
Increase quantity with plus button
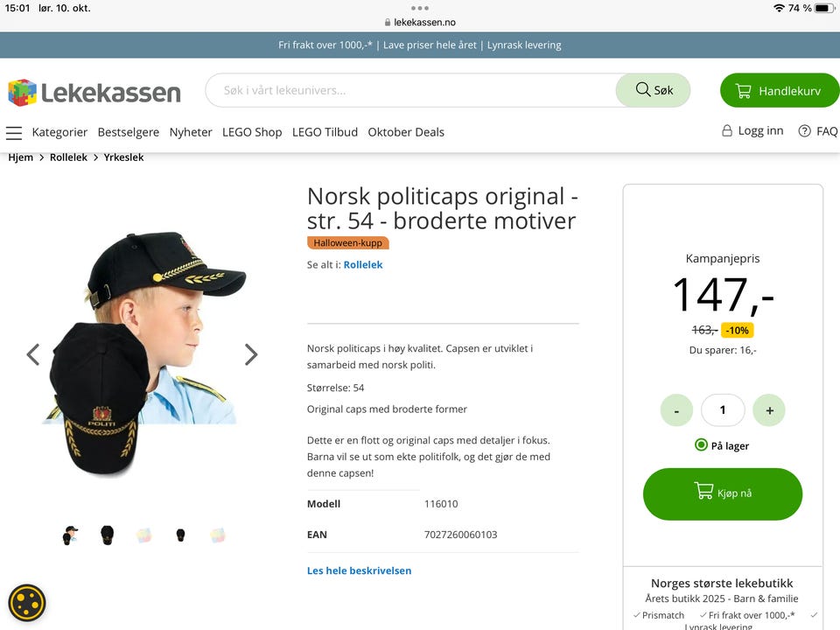(x=769, y=410)
